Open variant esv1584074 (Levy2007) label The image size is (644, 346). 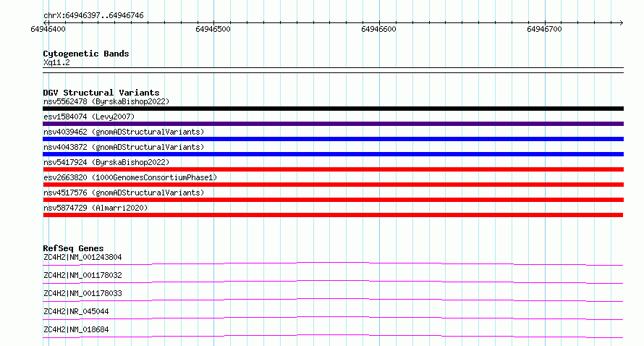[x=89, y=117]
